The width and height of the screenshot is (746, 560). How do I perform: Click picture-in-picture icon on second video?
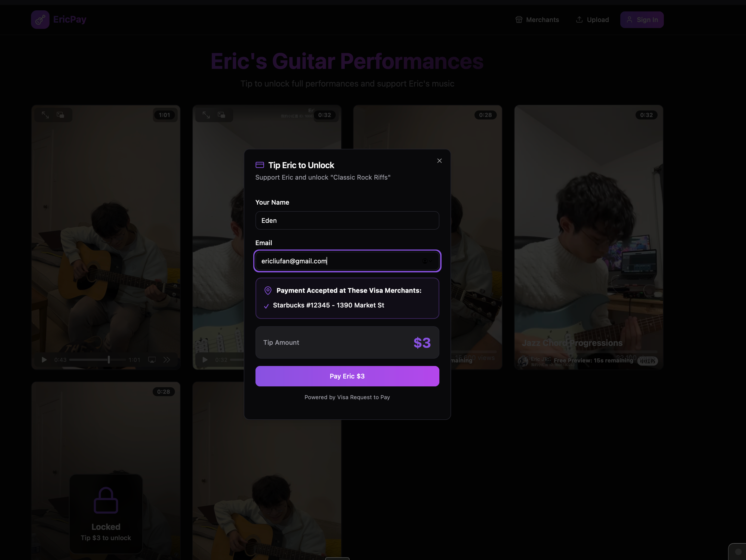coord(221,115)
